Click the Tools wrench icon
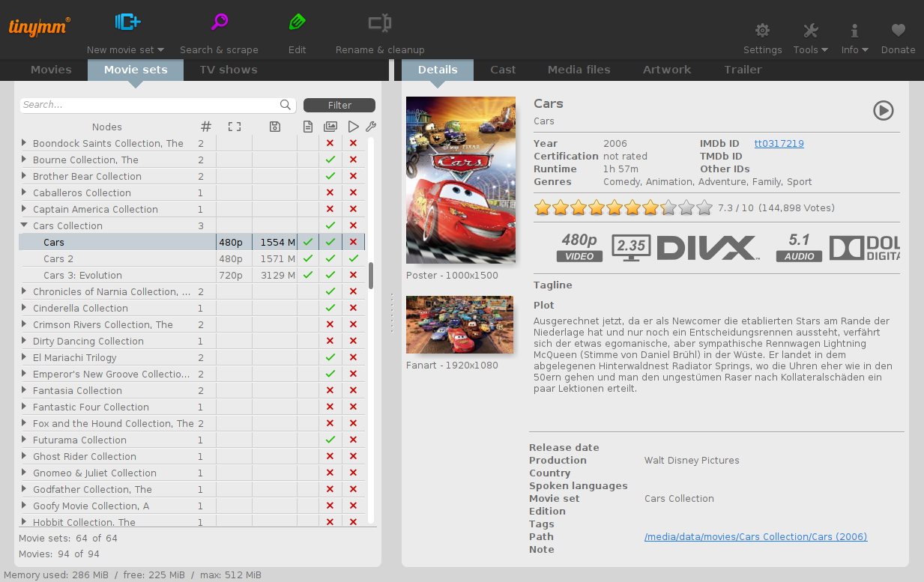924x582 pixels. click(810, 31)
